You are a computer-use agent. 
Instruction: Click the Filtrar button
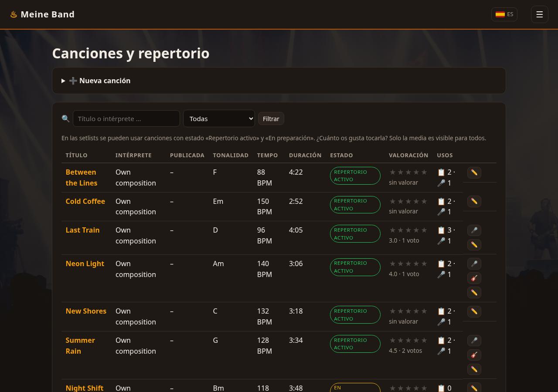pyautogui.click(x=271, y=118)
